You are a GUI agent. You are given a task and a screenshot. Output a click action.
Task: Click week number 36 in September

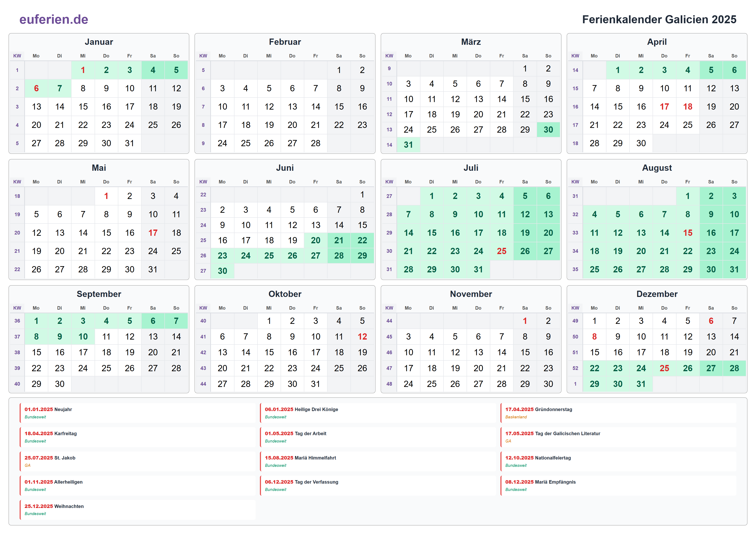[x=17, y=321]
